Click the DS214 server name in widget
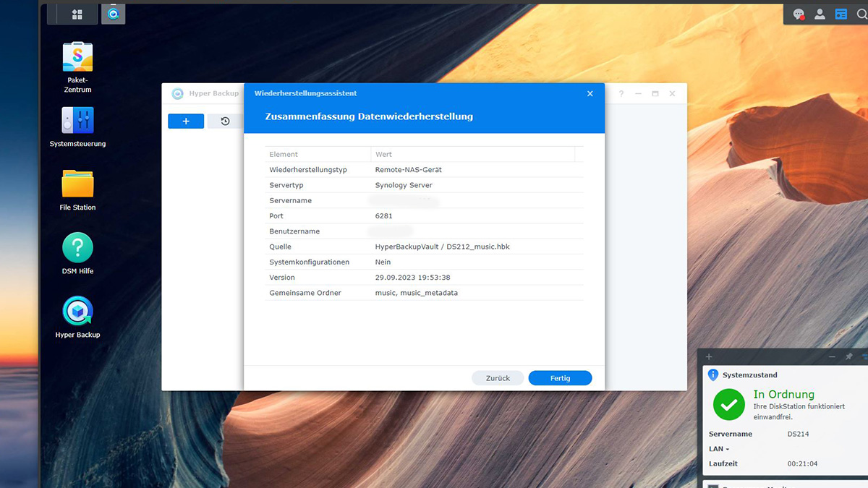Viewport: 868px width, 488px height. (x=798, y=434)
